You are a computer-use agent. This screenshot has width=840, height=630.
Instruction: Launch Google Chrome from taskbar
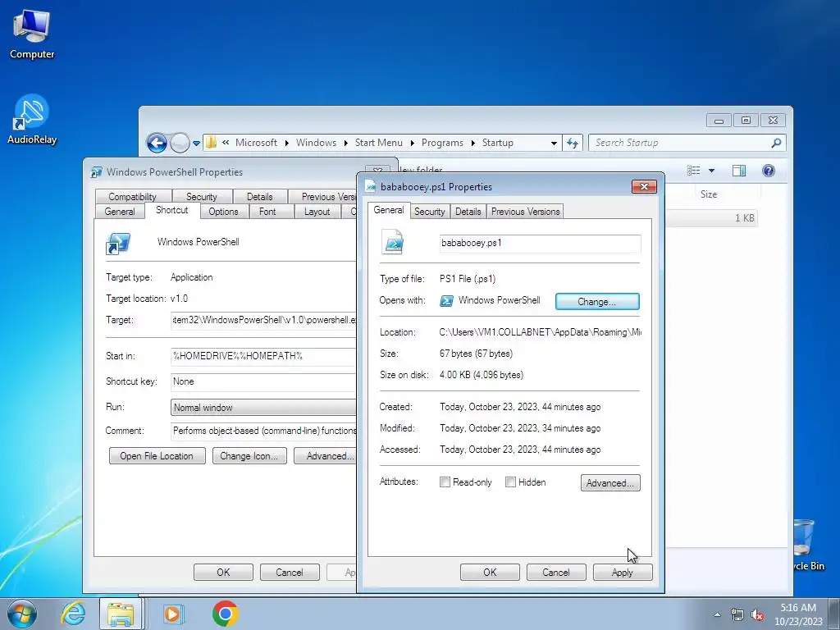click(x=225, y=614)
